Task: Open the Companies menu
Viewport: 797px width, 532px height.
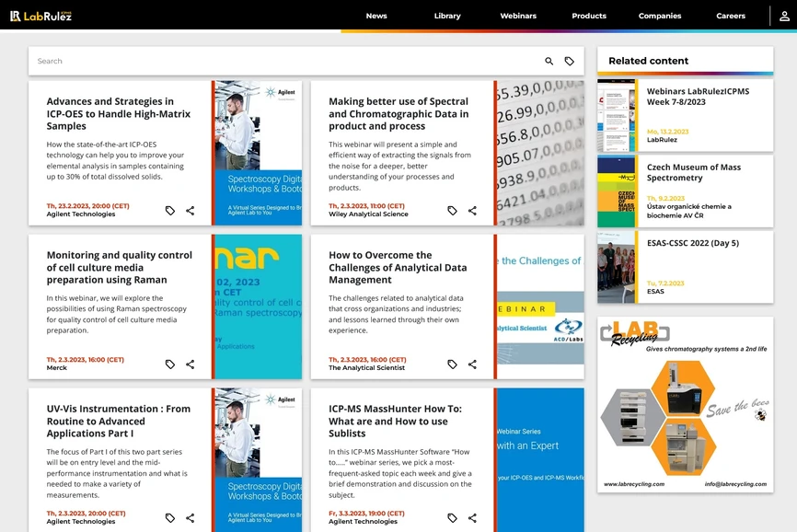Action: 660,16
